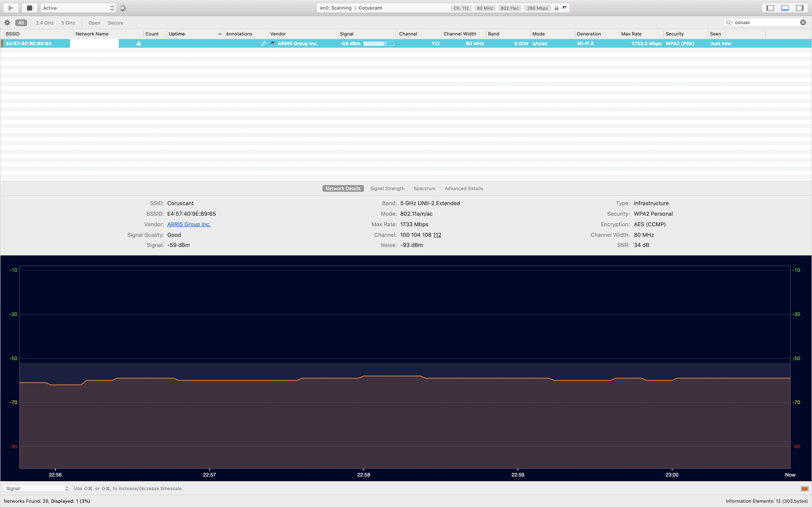Switch to the Signal Strength tab
This screenshot has width=812, height=507.
pos(387,188)
